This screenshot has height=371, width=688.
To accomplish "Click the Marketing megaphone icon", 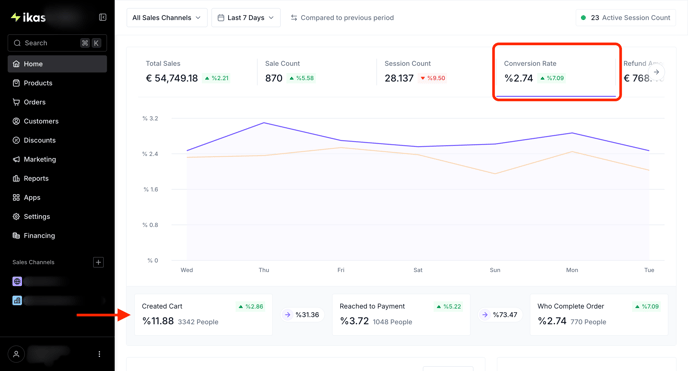I will click(16, 159).
